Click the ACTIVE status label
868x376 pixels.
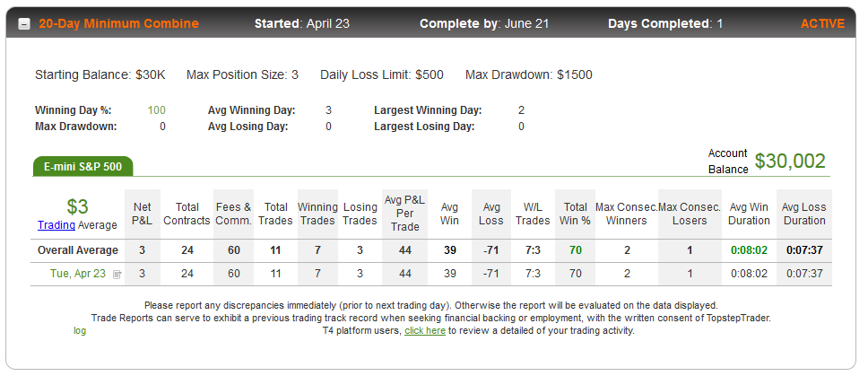(822, 24)
